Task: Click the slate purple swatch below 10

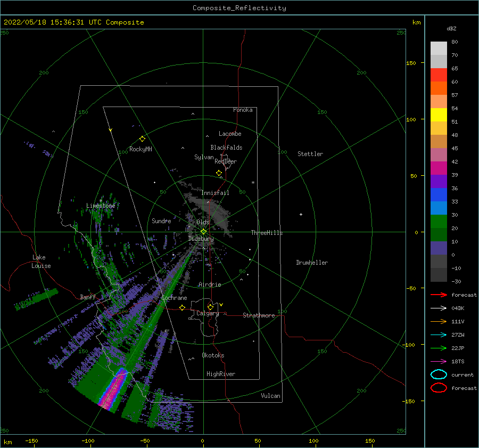Action: pos(439,248)
